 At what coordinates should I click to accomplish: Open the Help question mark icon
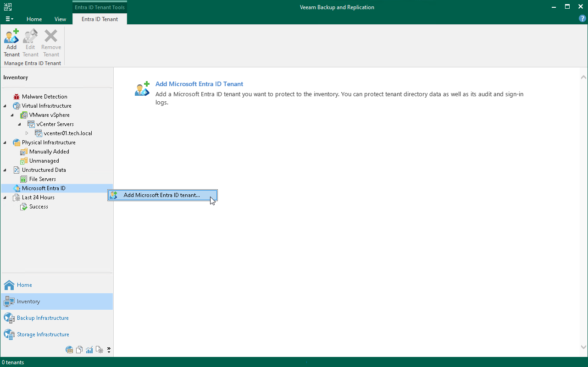(x=582, y=19)
